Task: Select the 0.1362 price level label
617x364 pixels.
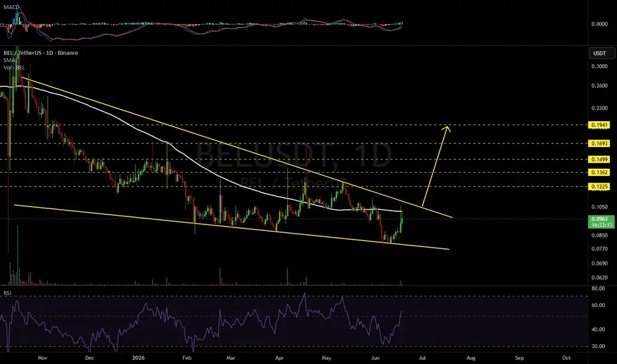Action: pos(599,172)
